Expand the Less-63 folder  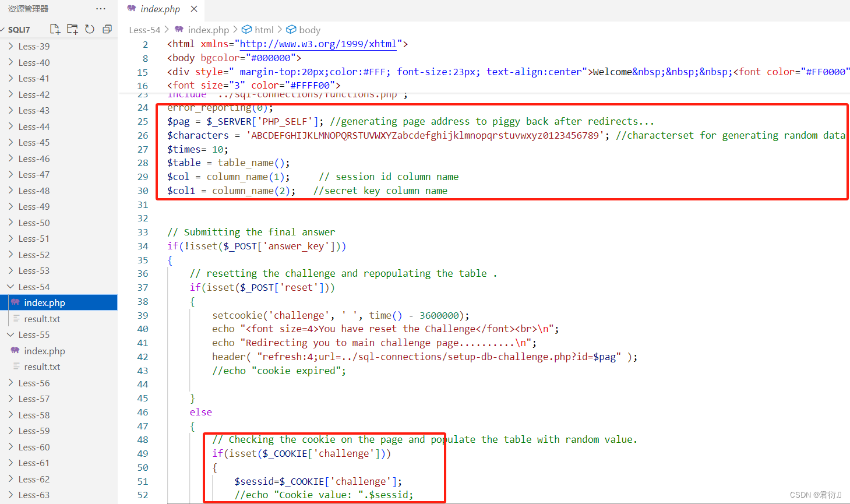[x=10, y=495]
